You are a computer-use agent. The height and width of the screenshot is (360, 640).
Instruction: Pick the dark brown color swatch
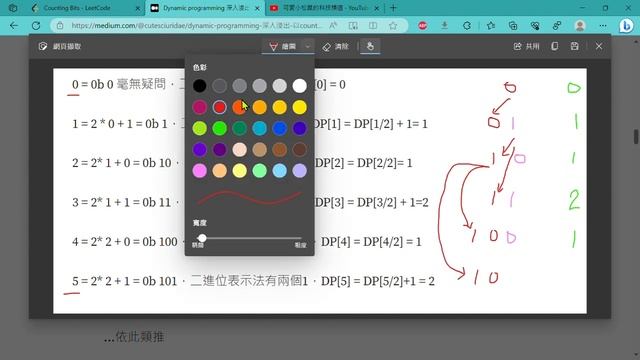tap(300, 149)
